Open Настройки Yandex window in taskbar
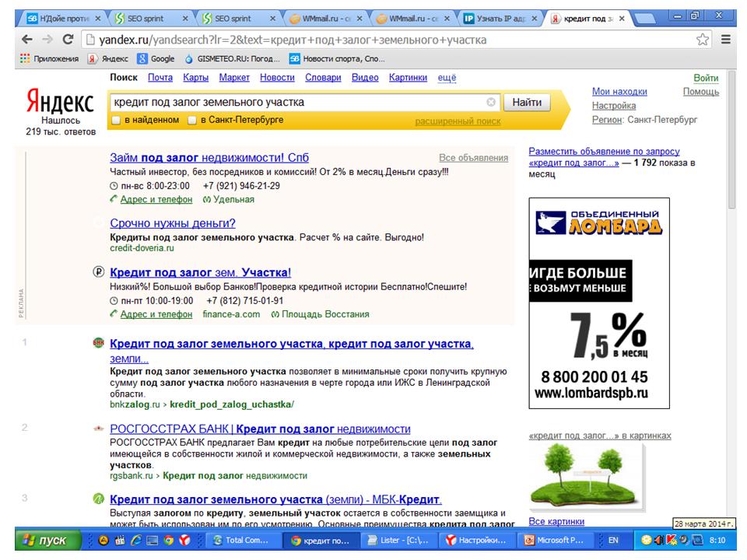The width and height of the screenshot is (747, 560). pos(477,541)
